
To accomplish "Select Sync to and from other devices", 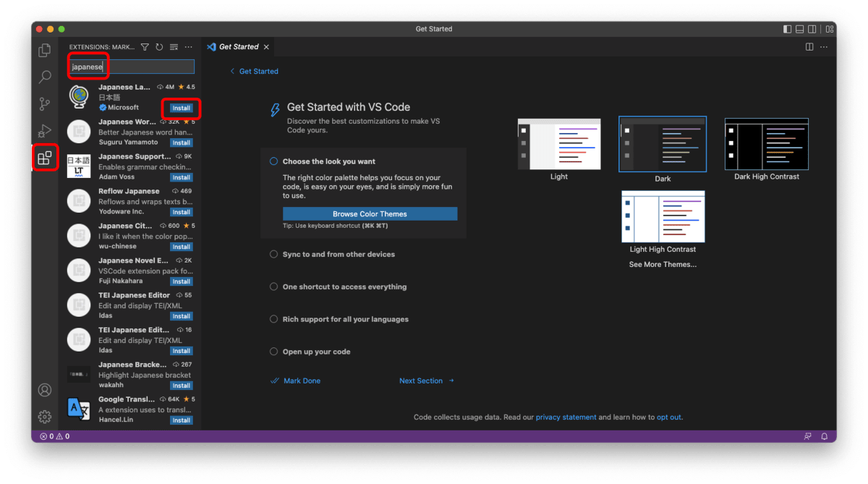I will pos(339,255).
